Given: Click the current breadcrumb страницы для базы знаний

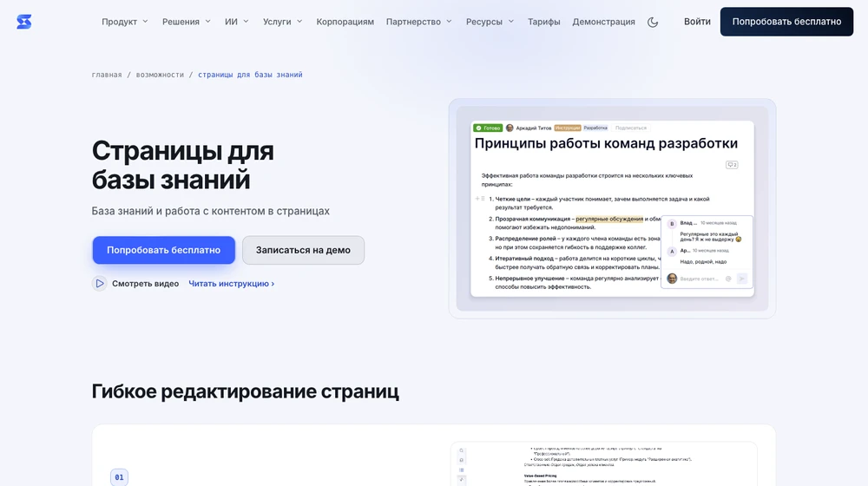Looking at the screenshot, I should 250,75.
